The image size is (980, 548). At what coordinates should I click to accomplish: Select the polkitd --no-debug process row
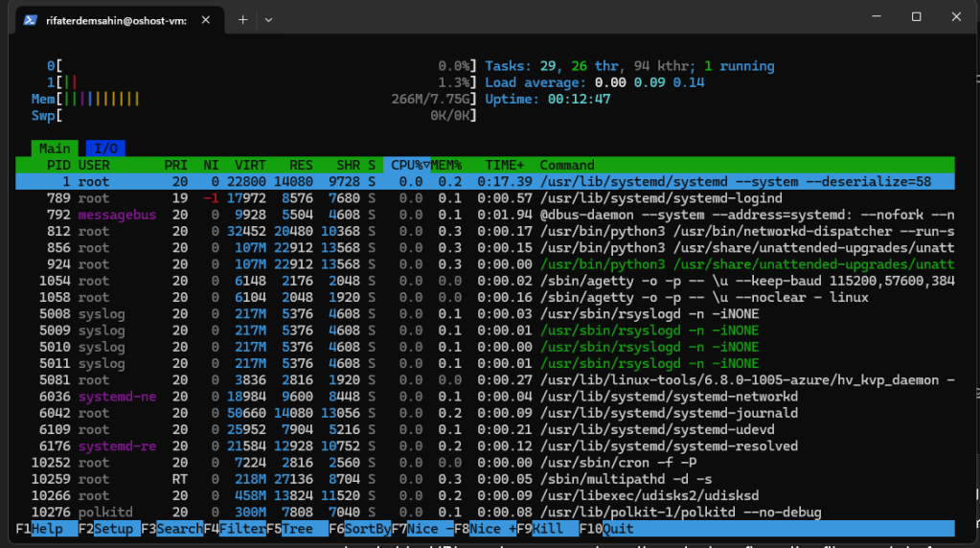[485, 513]
